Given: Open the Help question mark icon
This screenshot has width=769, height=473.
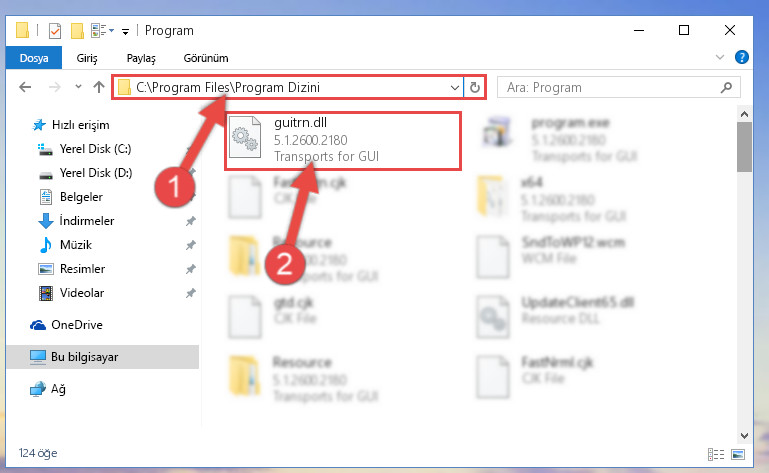Looking at the screenshot, I should point(742,57).
